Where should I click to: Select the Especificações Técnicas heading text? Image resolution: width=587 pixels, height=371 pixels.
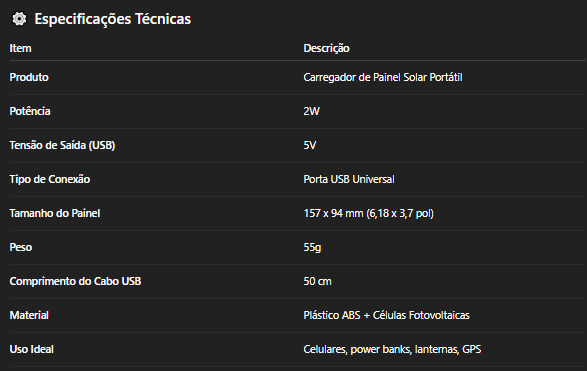(x=113, y=19)
